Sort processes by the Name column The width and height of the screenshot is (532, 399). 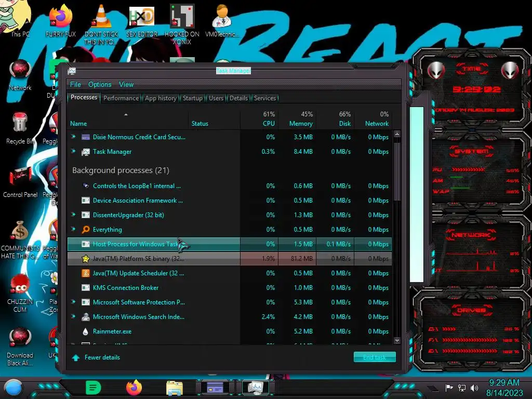pos(127,119)
